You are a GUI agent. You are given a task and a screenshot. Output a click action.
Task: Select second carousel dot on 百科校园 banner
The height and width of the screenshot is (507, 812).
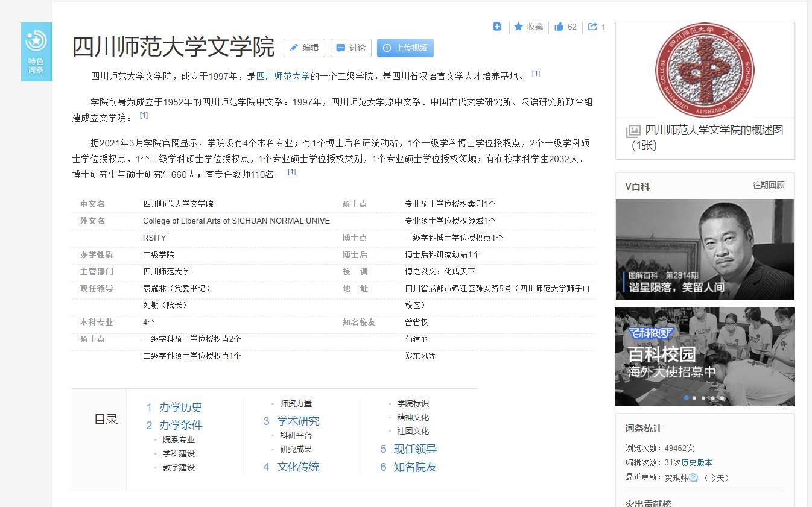click(695, 398)
